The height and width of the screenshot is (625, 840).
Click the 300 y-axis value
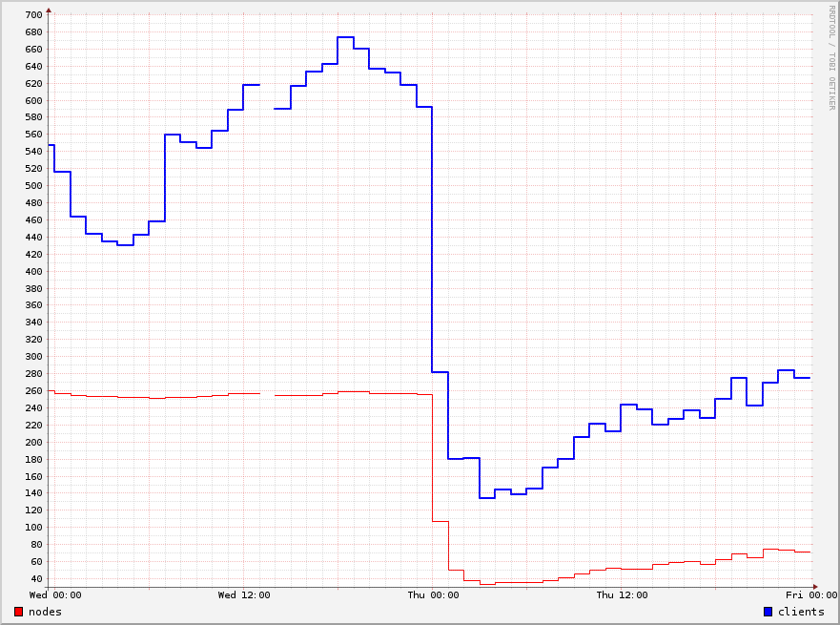point(33,357)
